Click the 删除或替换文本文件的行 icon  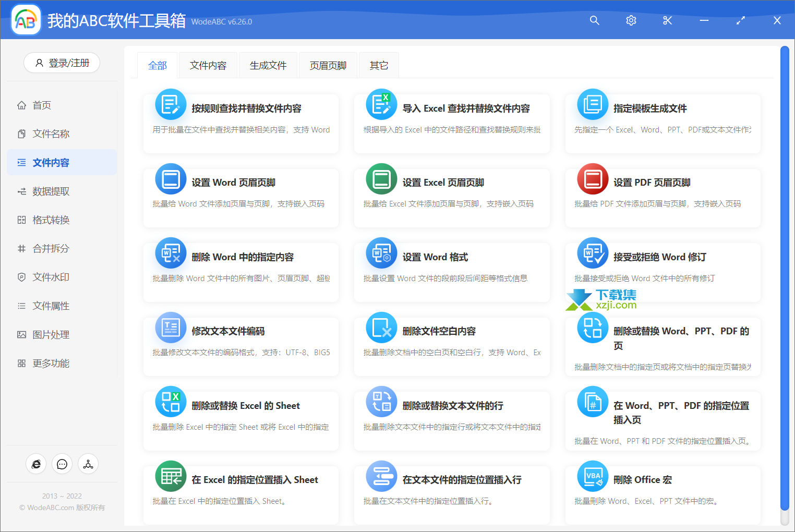(x=381, y=402)
